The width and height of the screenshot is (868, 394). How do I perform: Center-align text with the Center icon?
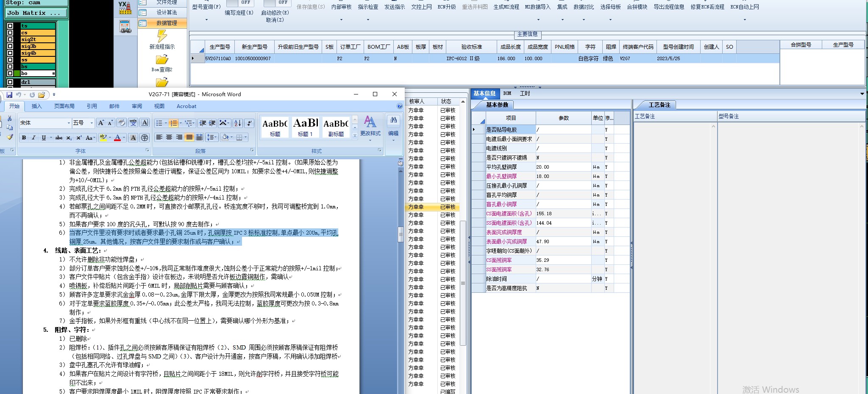(x=169, y=137)
